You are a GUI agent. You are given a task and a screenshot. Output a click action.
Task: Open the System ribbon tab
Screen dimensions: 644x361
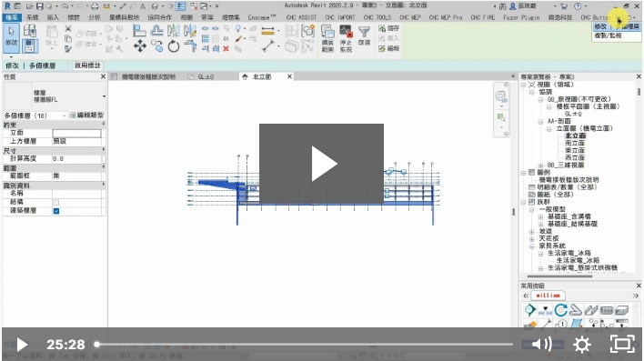tap(32, 17)
